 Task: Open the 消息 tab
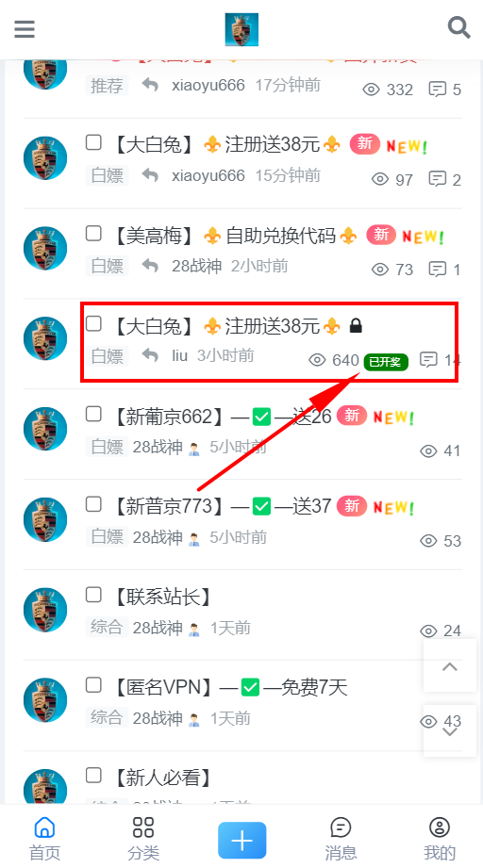click(x=341, y=839)
